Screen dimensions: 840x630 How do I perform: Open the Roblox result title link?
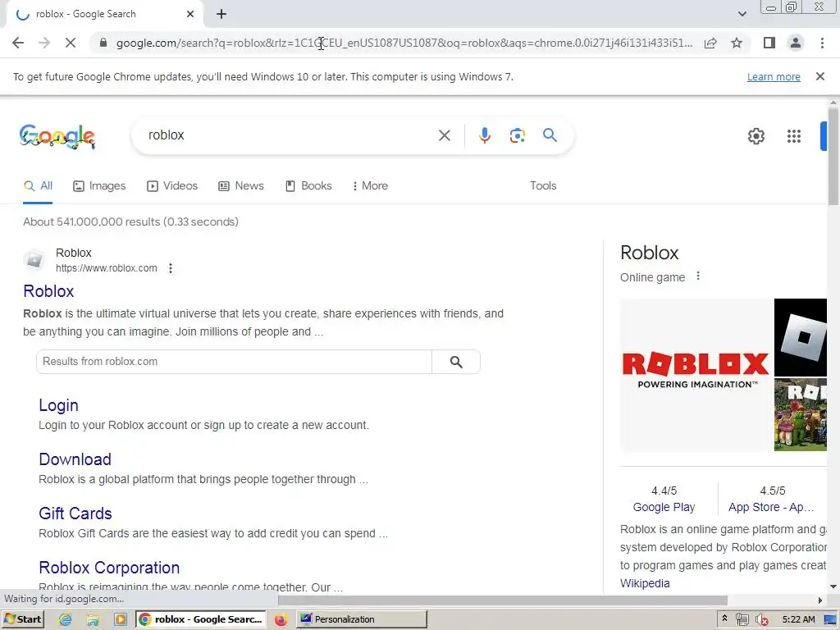pos(48,291)
